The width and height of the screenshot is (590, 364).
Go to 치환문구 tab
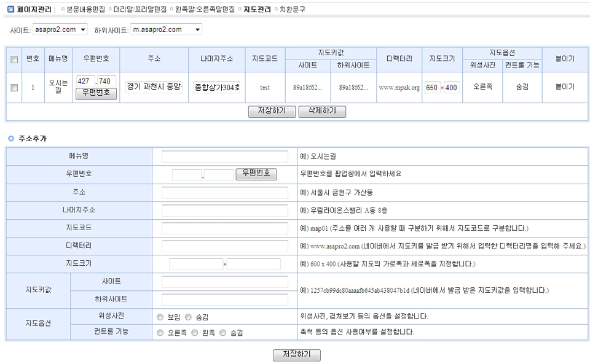pos(292,10)
